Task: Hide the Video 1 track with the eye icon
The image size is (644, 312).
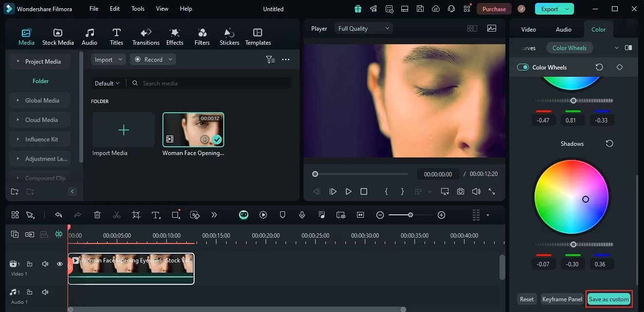Action: tap(59, 264)
